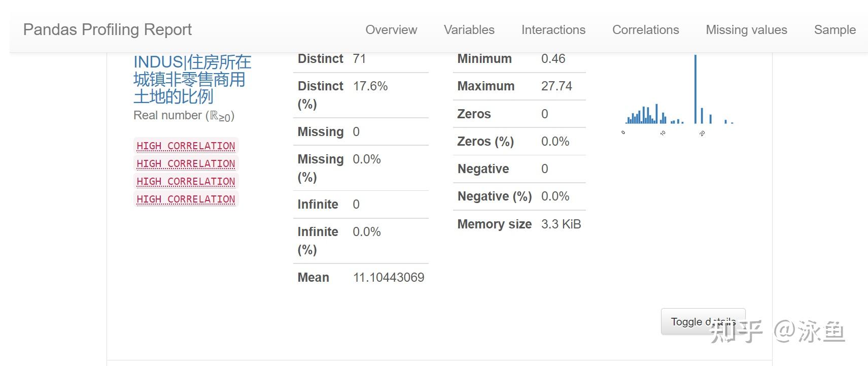
Task: Click the second HIGH CORRELATION badge
Action: click(186, 164)
